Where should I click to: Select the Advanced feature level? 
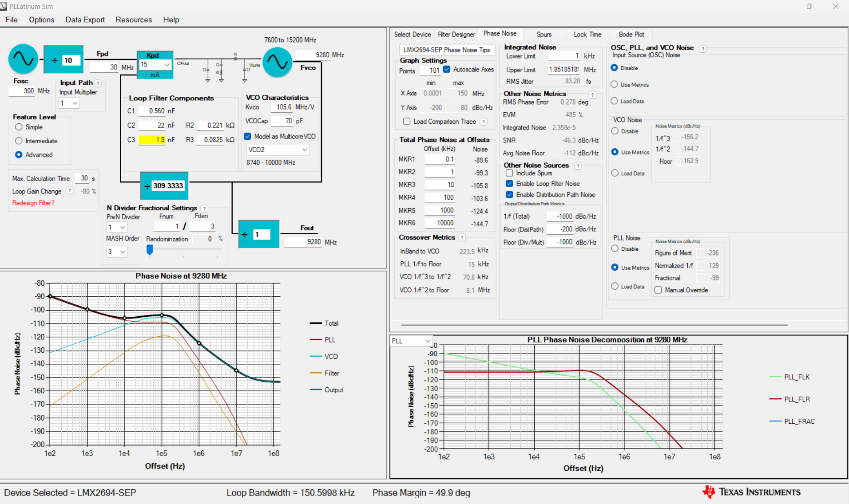(x=19, y=154)
